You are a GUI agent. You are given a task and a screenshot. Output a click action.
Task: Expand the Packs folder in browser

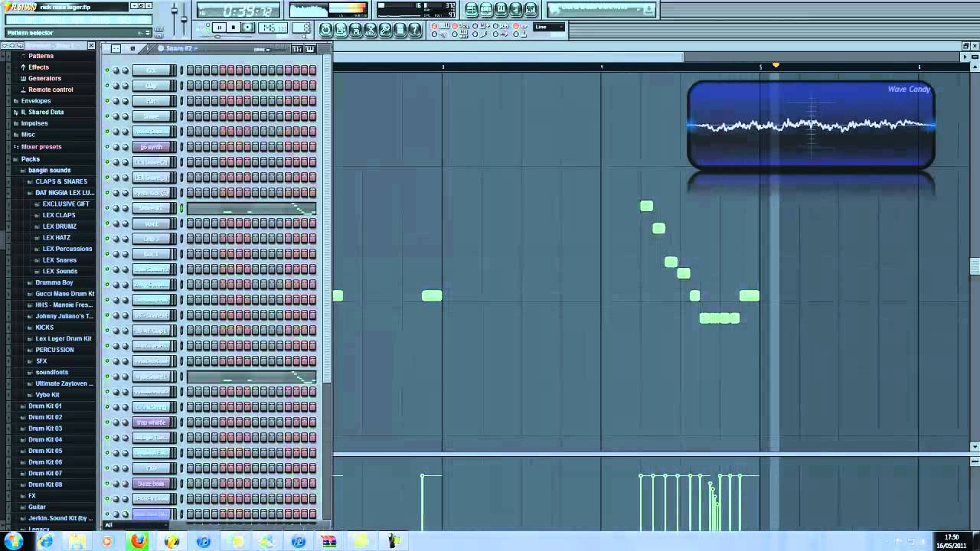click(30, 159)
